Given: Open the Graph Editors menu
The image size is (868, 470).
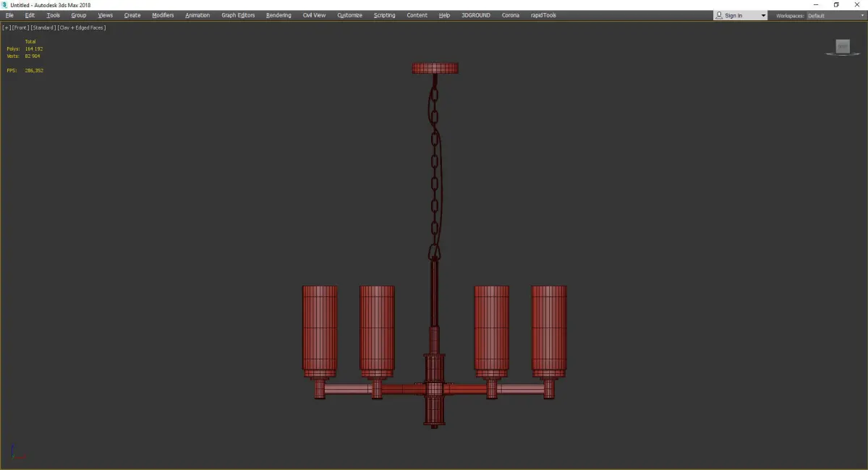Looking at the screenshot, I should (238, 15).
